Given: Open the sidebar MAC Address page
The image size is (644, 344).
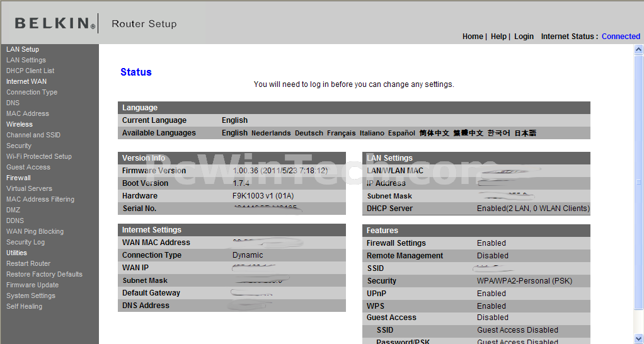Looking at the screenshot, I should pyautogui.click(x=28, y=113).
